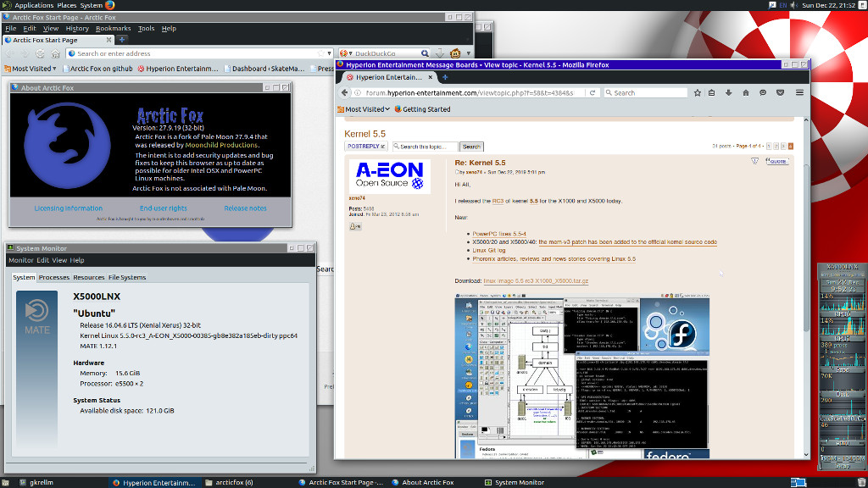Download linux image 5.5 rc3 tar.gz link
868x488 pixels.
[536, 281]
